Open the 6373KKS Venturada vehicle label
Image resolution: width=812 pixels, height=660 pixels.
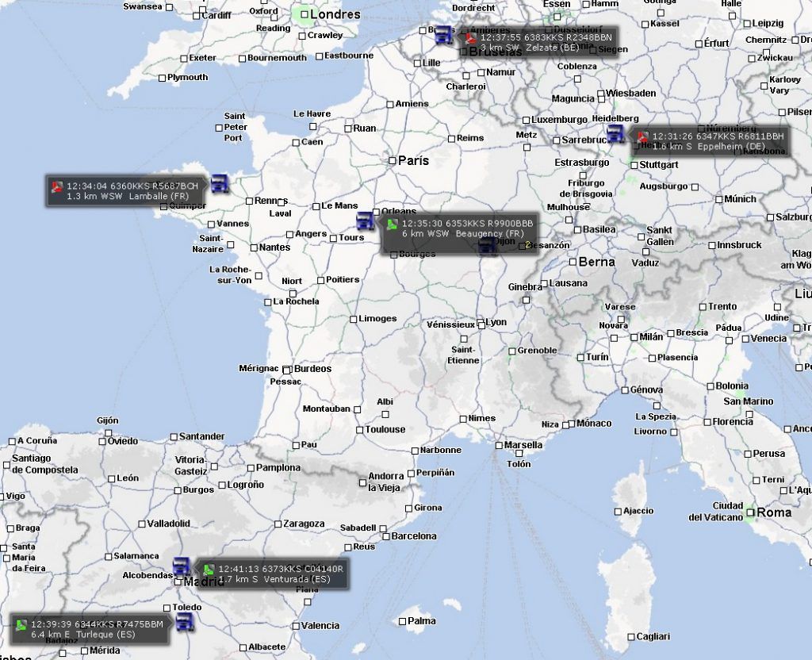click(x=273, y=574)
